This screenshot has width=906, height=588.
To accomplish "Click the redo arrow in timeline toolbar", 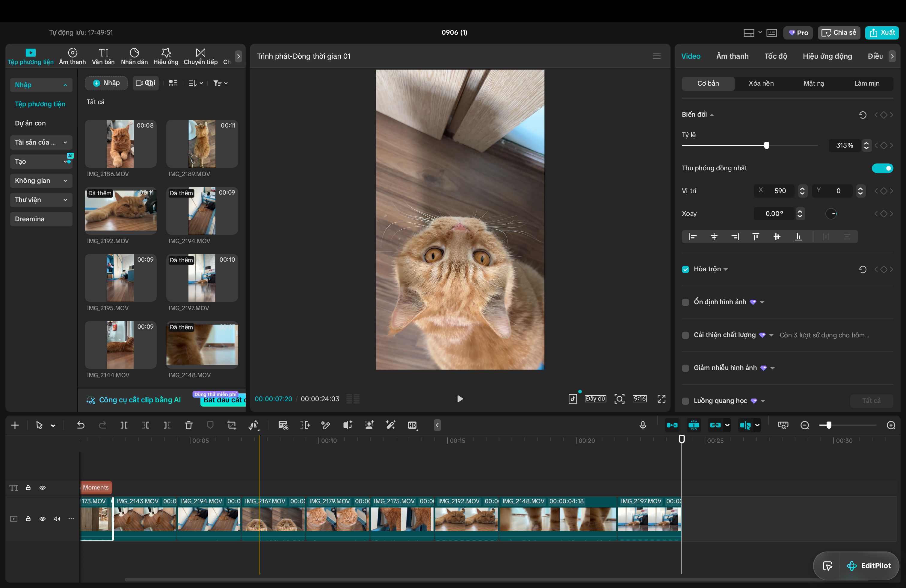I will point(102,425).
